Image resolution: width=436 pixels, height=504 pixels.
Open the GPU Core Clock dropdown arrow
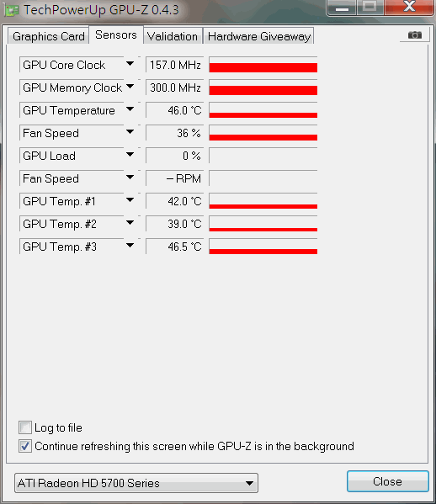(x=130, y=64)
